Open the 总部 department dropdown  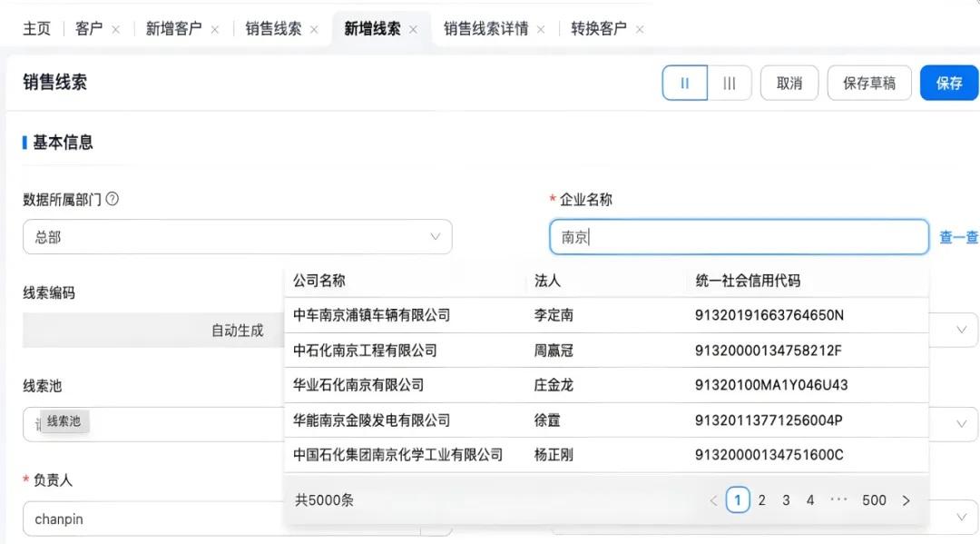pyautogui.click(x=436, y=236)
